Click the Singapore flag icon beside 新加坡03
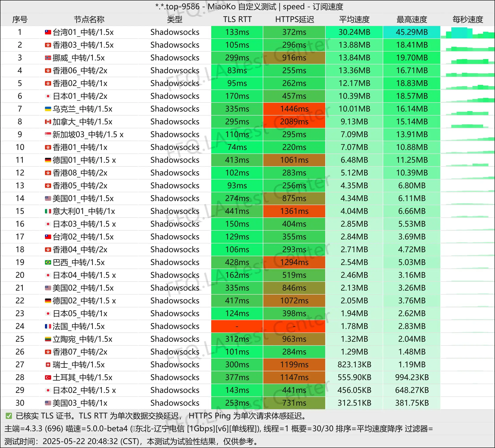Image resolution: width=495 pixels, height=448 pixels. click(48, 134)
